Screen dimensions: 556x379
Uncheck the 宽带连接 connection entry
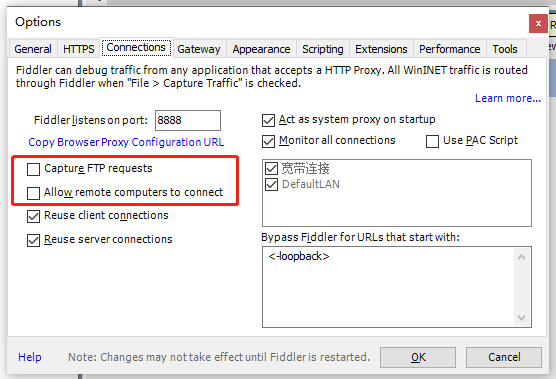point(271,168)
